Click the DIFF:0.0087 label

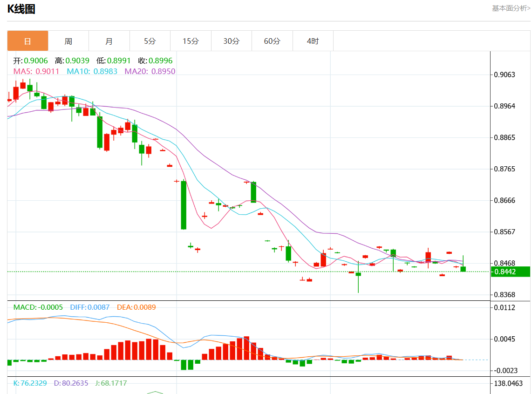[x=90, y=307]
